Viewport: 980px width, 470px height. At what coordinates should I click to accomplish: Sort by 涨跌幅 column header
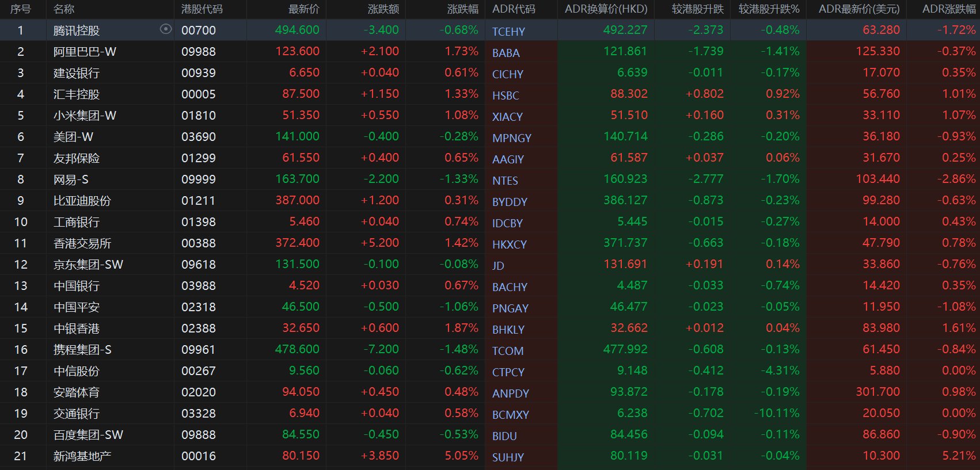tap(462, 9)
